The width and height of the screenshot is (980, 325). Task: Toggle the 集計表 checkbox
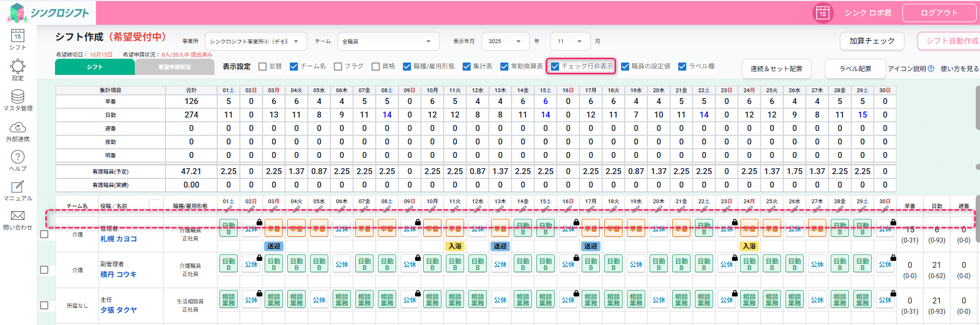(467, 66)
